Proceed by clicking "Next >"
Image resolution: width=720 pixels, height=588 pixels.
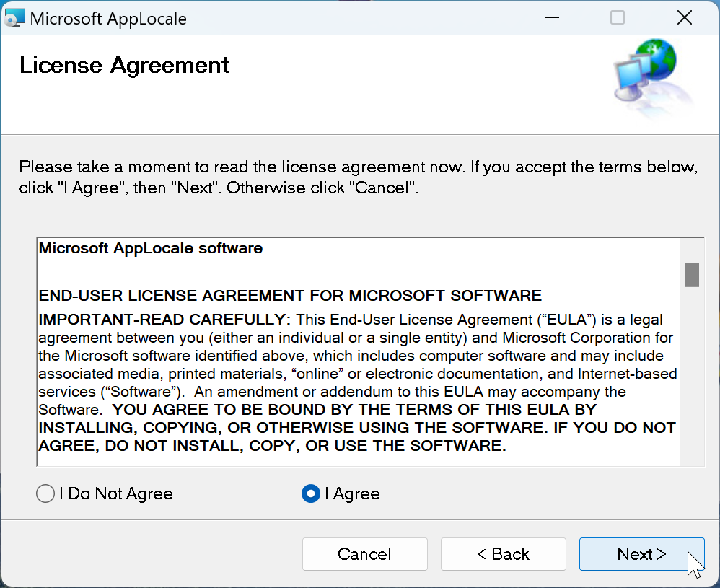click(x=641, y=554)
